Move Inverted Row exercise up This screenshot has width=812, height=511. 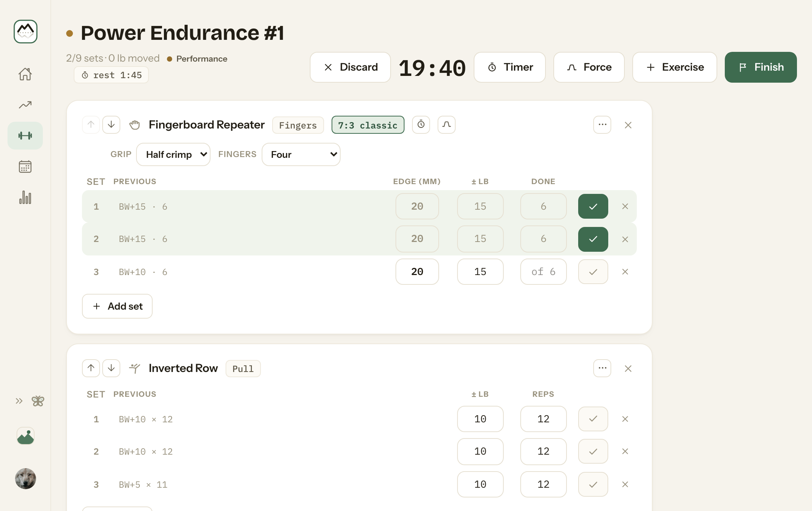click(x=91, y=368)
